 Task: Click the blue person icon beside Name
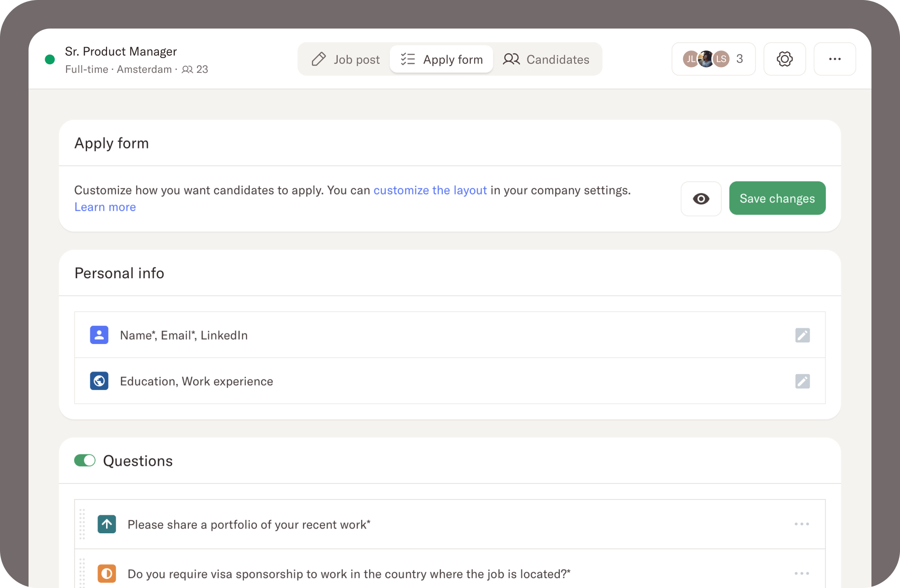pyautogui.click(x=99, y=335)
